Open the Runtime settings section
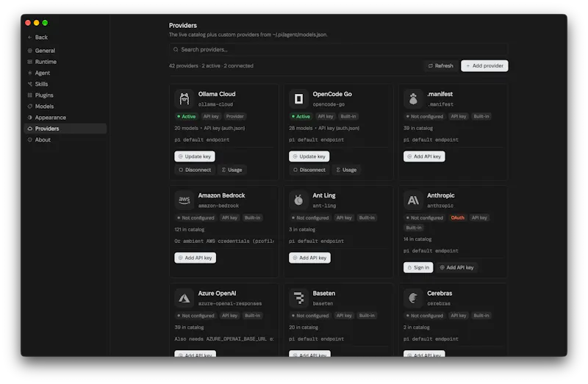This screenshot has width=588, height=384. (65, 62)
